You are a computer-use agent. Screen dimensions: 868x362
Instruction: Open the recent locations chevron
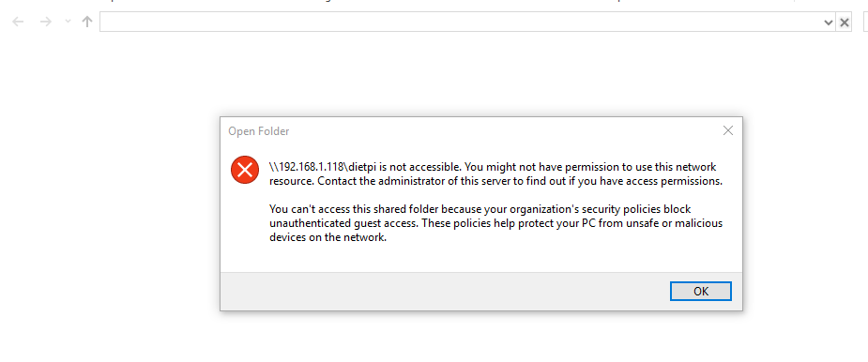[x=68, y=22]
